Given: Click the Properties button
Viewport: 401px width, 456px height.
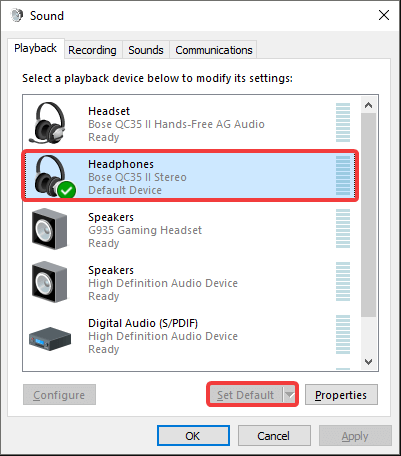Looking at the screenshot, I should pyautogui.click(x=341, y=395).
